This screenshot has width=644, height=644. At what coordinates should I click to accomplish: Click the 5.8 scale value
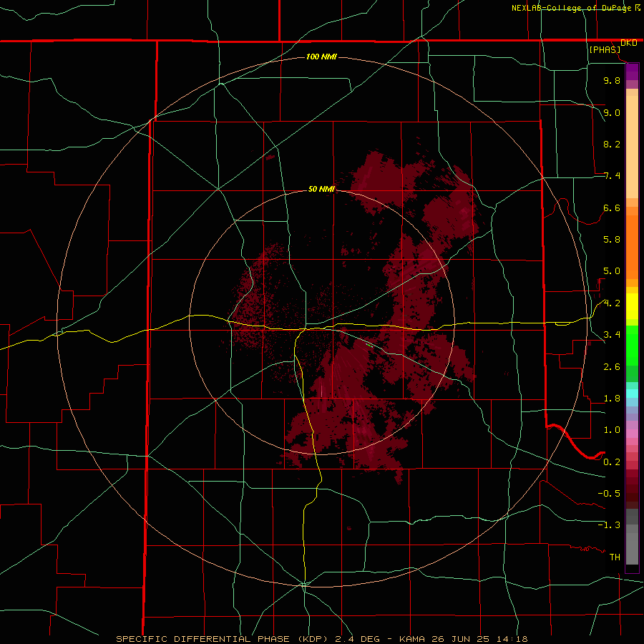[612, 240]
